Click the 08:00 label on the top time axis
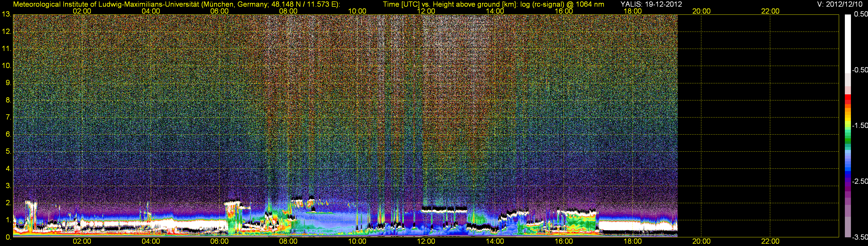The width and height of the screenshot is (868, 246). 288,11
